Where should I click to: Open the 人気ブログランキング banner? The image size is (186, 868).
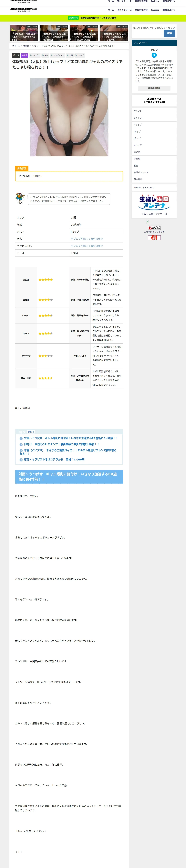pyautogui.click(x=154, y=228)
